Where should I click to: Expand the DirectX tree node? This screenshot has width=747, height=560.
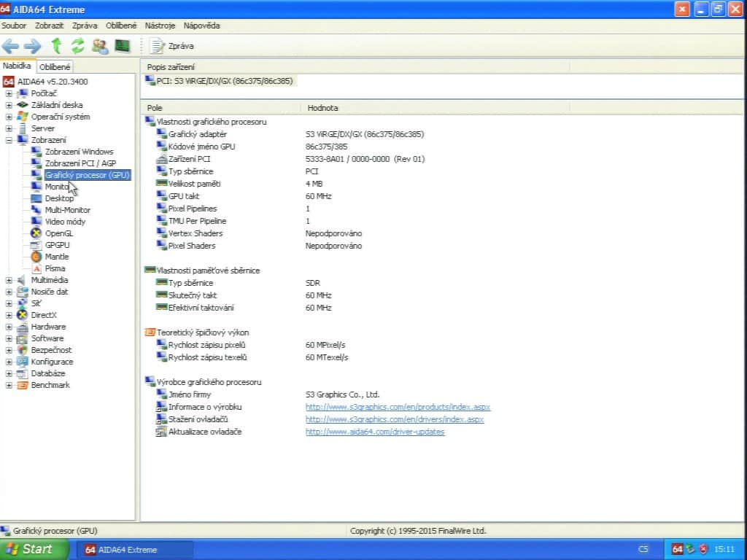pyautogui.click(x=9, y=315)
